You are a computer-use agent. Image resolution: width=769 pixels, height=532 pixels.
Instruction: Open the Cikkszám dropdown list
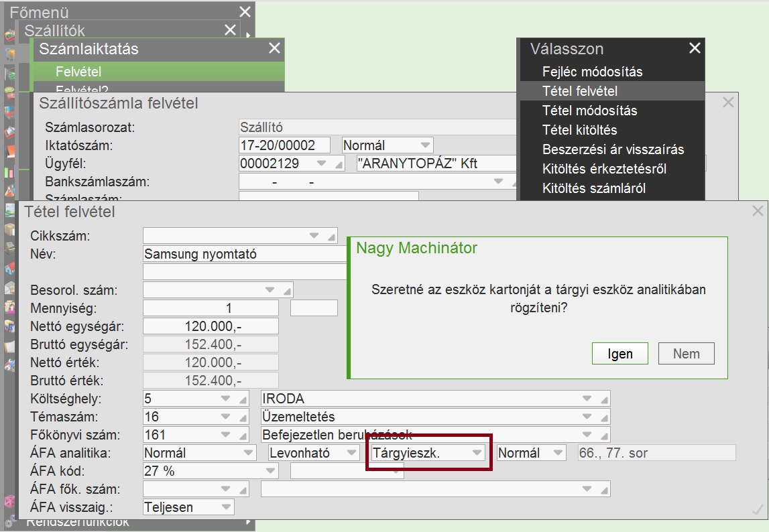[x=314, y=236]
